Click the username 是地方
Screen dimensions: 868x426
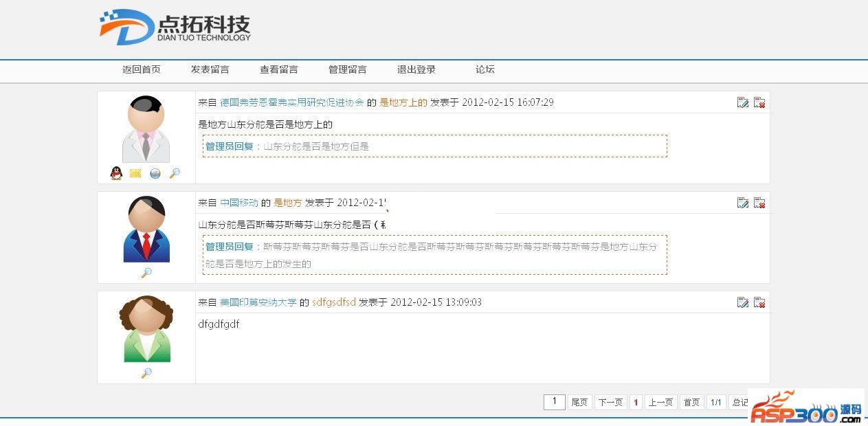coord(288,203)
